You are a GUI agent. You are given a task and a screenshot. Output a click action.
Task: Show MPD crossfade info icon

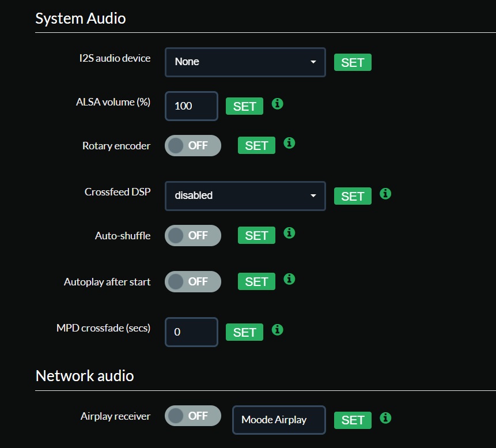click(x=278, y=330)
